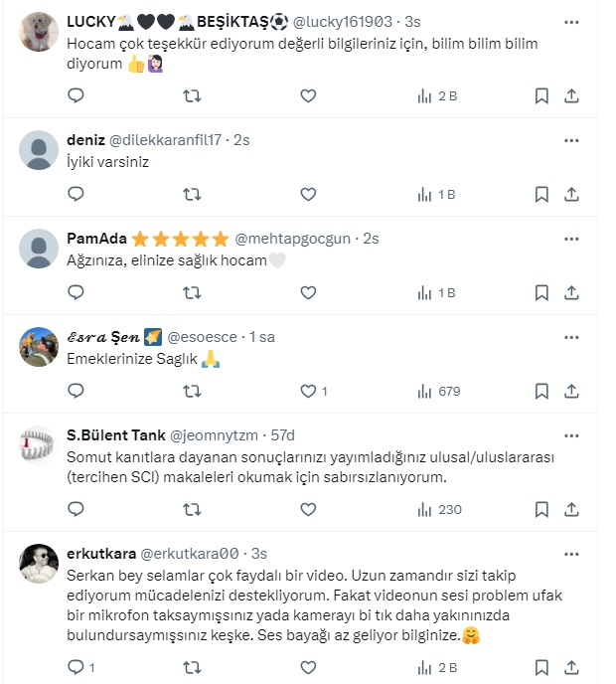
Task: Reply to LUCKY's tweet
Action: [x=76, y=96]
